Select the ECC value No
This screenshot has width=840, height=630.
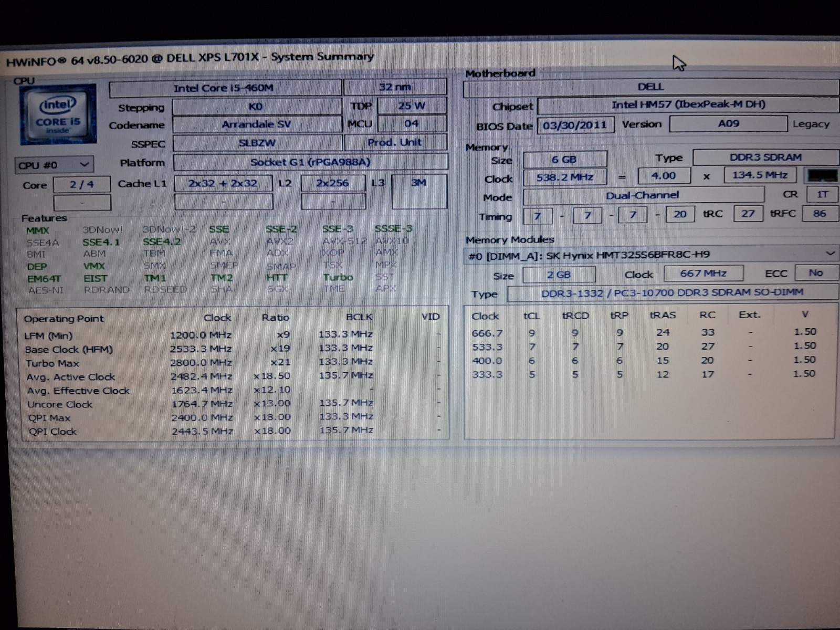pyautogui.click(x=816, y=272)
